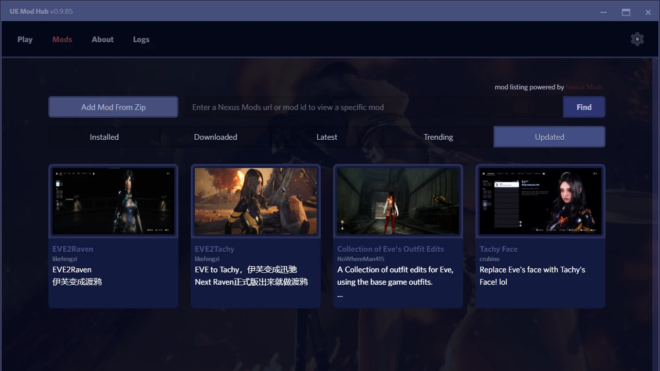
Task: Click the Tachy Face title link
Action: pos(498,249)
